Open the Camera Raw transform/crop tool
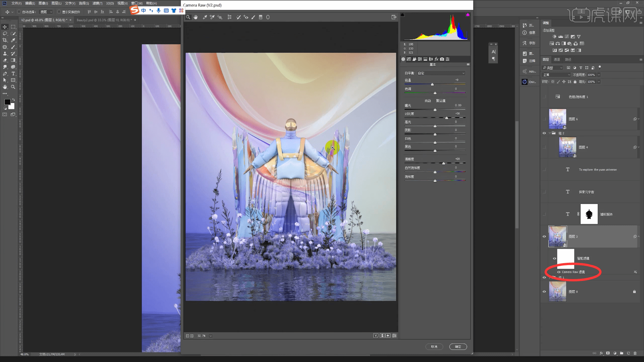Screen dimensions: 644x362 [x=230, y=17]
